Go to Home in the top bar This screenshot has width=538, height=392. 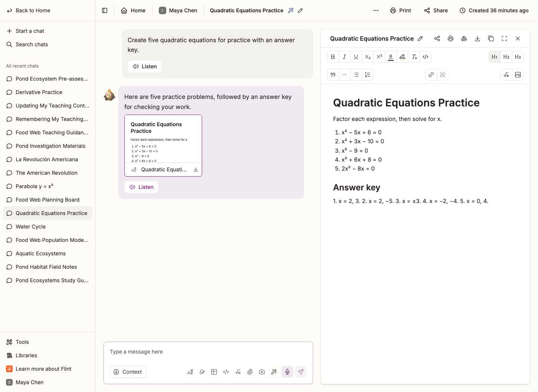[x=133, y=10]
